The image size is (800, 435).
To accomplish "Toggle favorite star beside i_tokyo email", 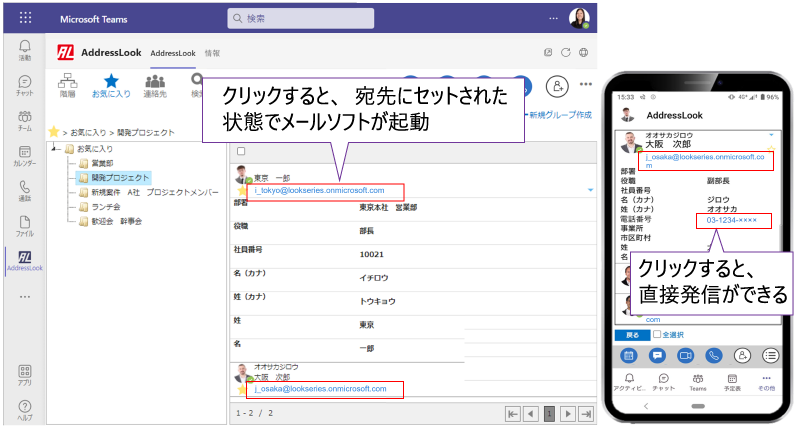I will tap(241, 190).
